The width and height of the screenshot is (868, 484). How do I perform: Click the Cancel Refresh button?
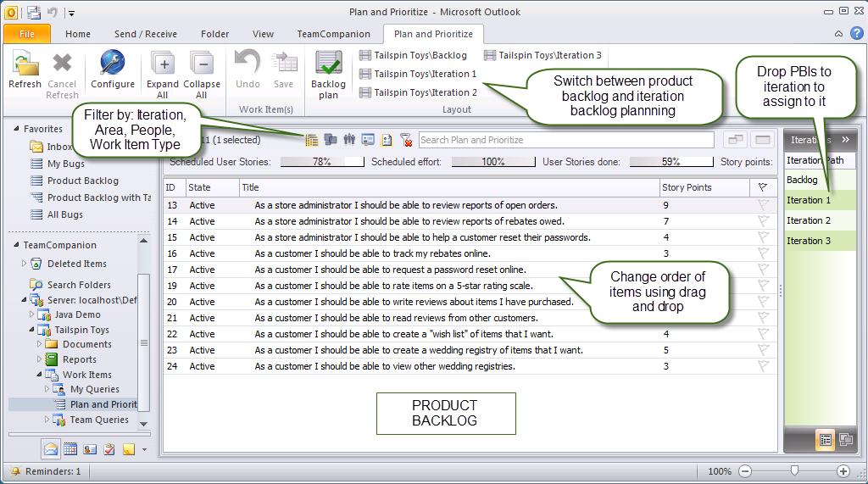62,75
